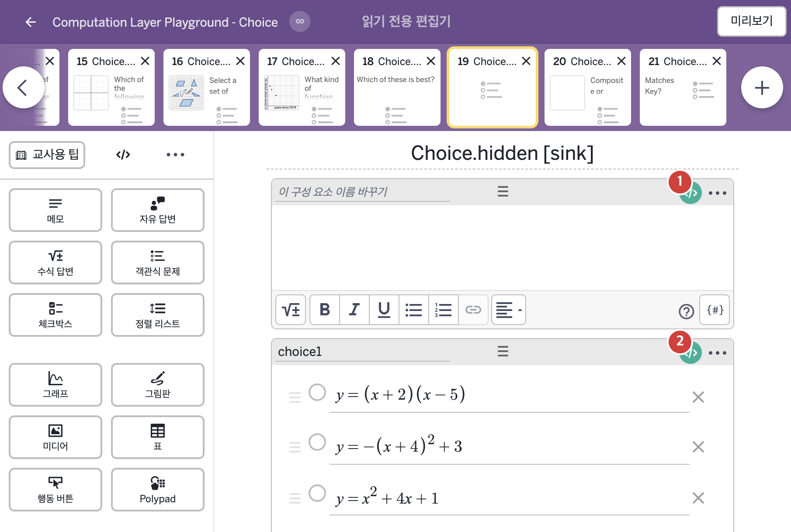Insert a numbered list
This screenshot has width=791, height=532.
pyautogui.click(x=444, y=310)
